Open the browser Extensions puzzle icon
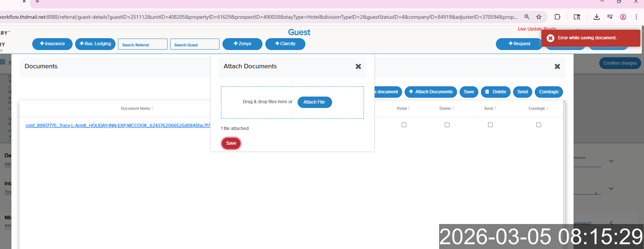 click(557, 17)
